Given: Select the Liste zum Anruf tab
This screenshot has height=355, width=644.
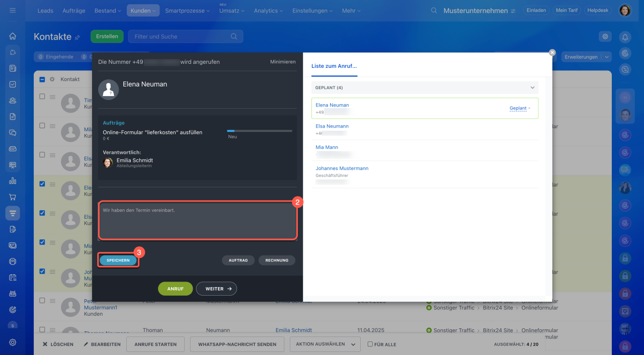Looking at the screenshot, I should (x=334, y=66).
